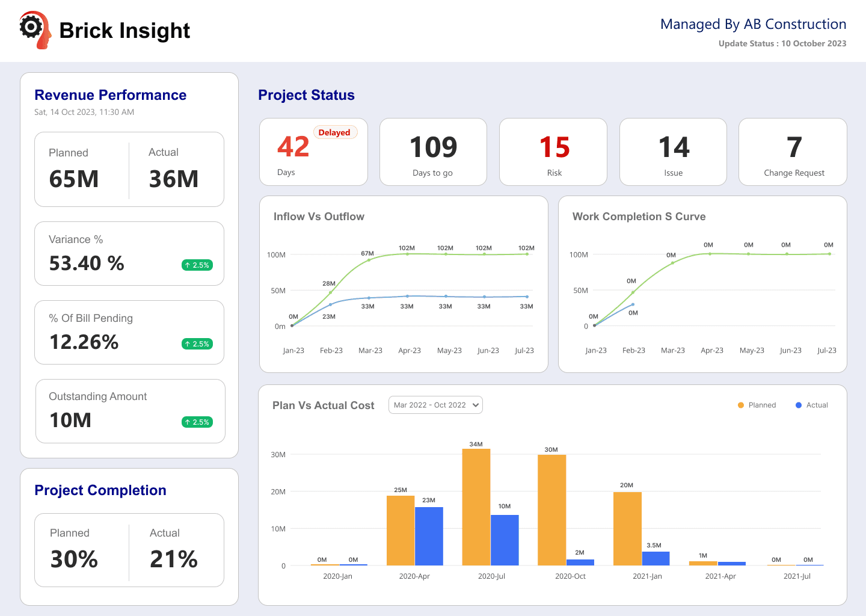Click the Apr-23 label in S Curve chart

(x=712, y=351)
